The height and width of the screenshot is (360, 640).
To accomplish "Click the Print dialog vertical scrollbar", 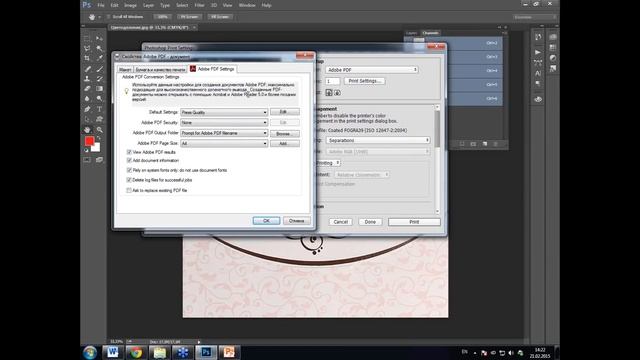I will (438, 159).
